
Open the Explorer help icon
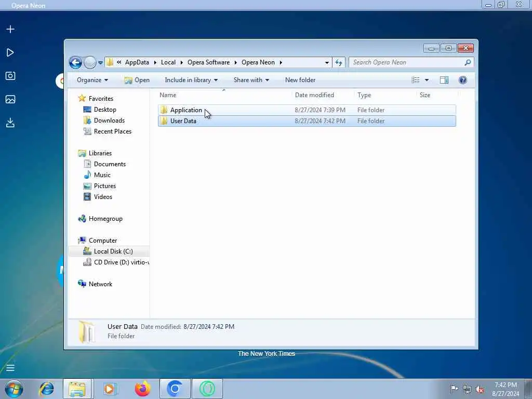point(463,80)
